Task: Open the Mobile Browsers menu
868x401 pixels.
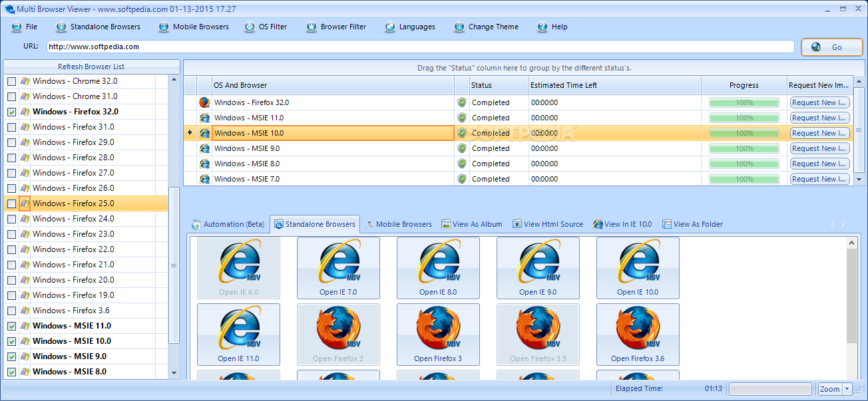Action: coord(194,27)
